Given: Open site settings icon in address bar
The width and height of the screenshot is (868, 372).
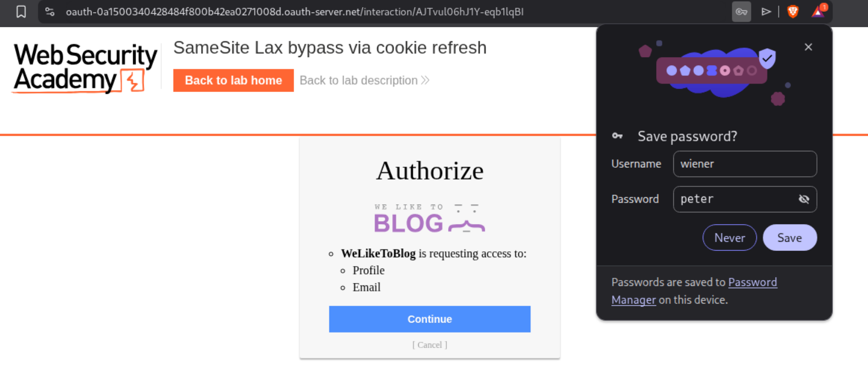Looking at the screenshot, I should coord(50,12).
